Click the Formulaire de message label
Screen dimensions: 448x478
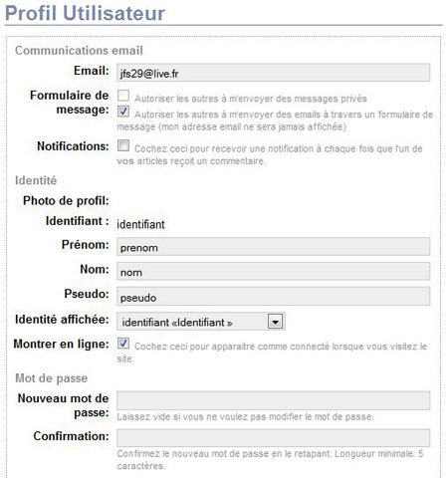(69, 103)
